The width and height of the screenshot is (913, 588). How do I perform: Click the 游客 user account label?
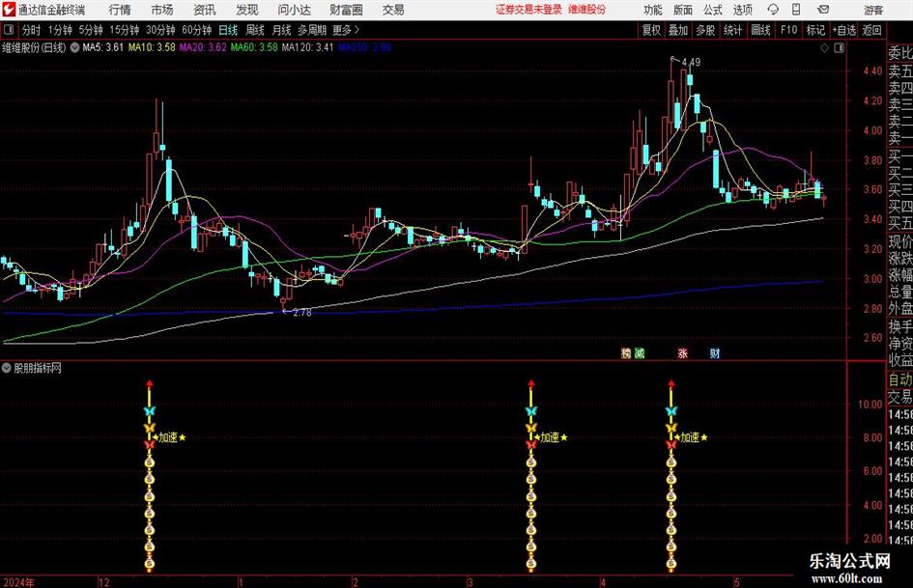872,10
